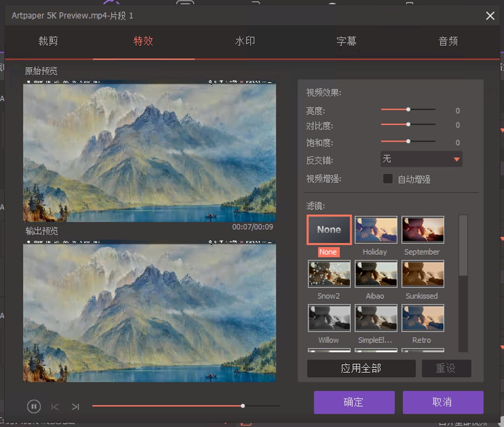Select the SimpleEl... filter
This screenshot has height=427, width=504.
[376, 318]
